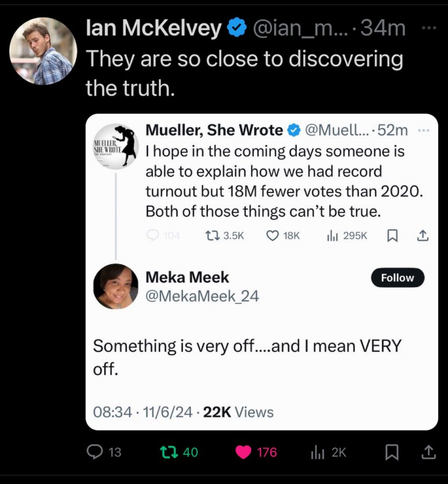Click Ian McKelvey's verified badge
Screen dimensions: 448x484
[x=237, y=29]
